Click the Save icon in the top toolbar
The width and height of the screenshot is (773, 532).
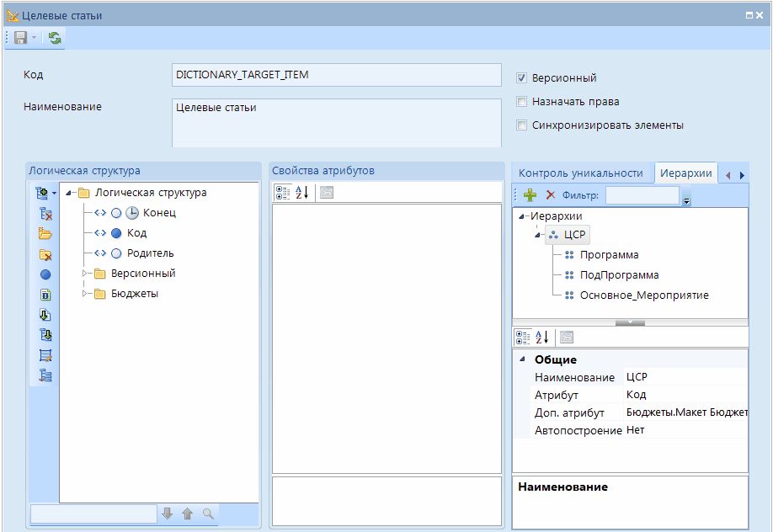pyautogui.click(x=20, y=38)
